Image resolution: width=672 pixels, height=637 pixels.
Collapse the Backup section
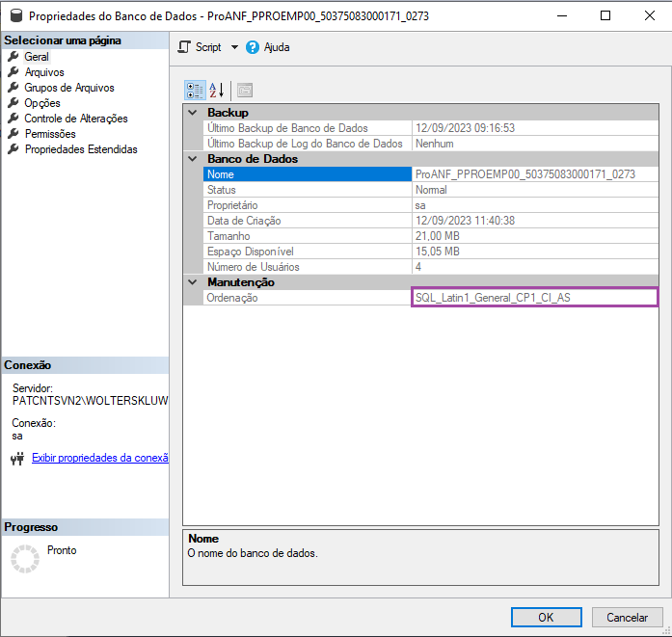[192, 113]
